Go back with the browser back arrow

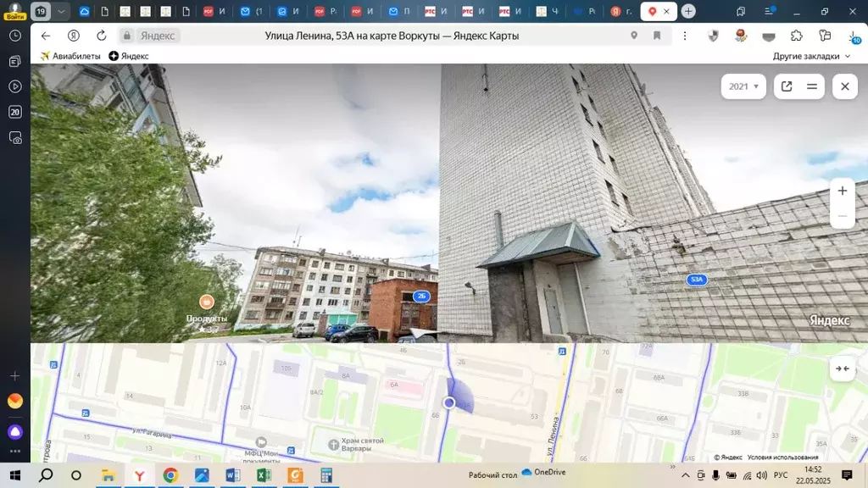pos(46,36)
